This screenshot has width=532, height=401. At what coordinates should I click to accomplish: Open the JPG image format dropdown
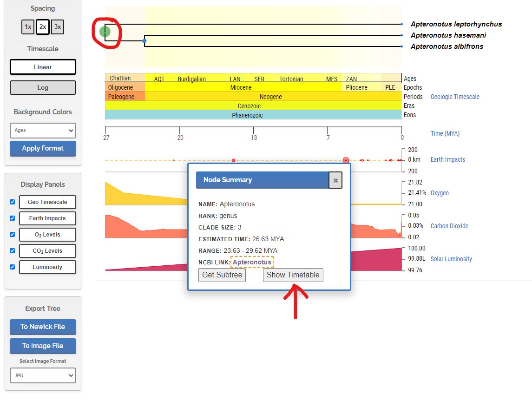coord(43,375)
